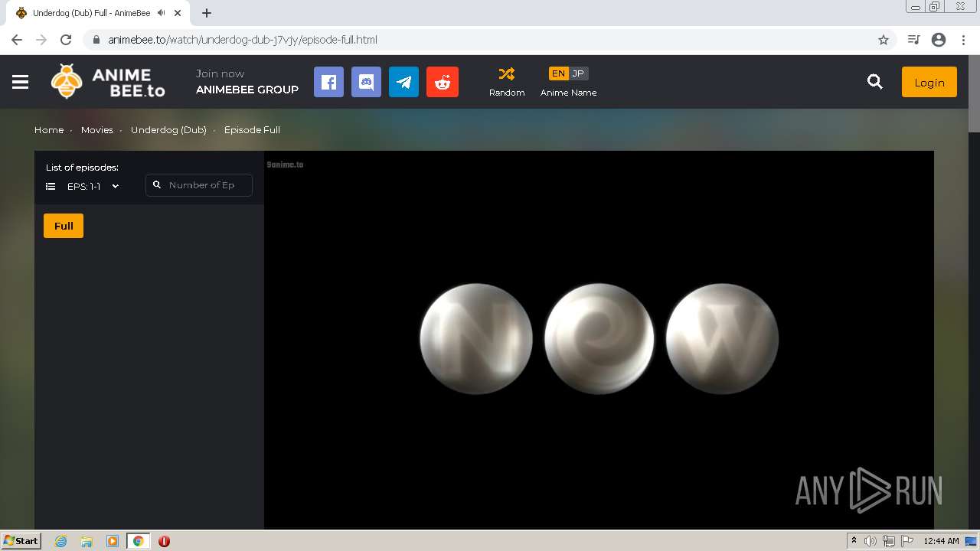Open the network tray icon

889,541
